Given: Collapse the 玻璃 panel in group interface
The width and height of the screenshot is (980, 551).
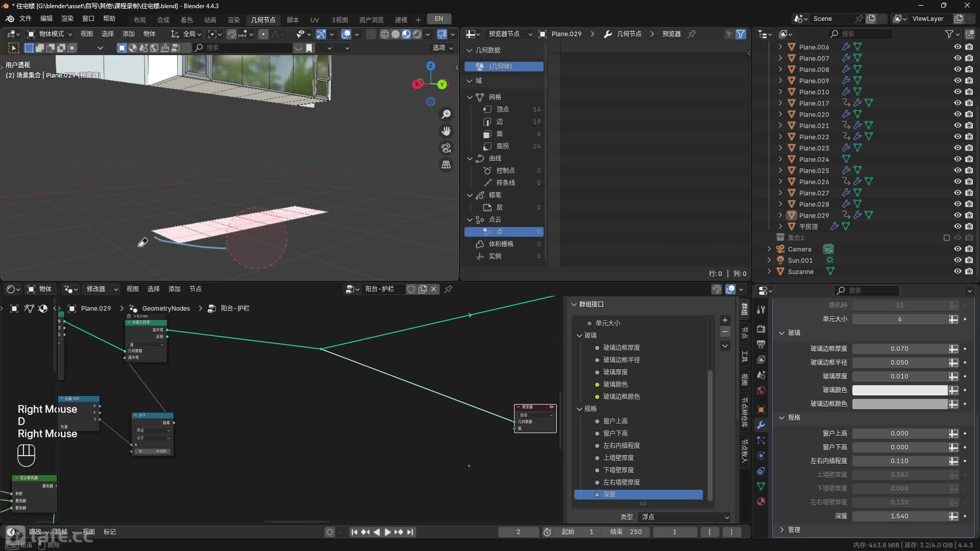Looking at the screenshot, I should tap(579, 336).
